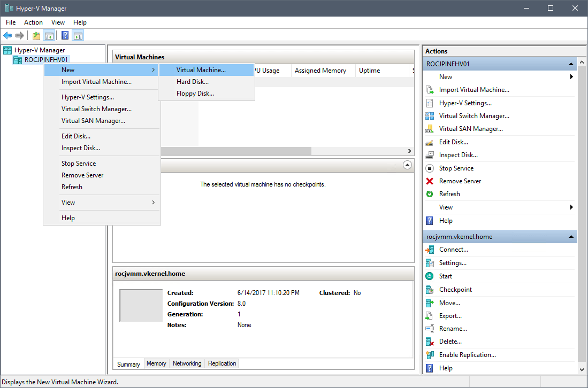Click the Inspect Disk icon in Actions

pos(430,155)
